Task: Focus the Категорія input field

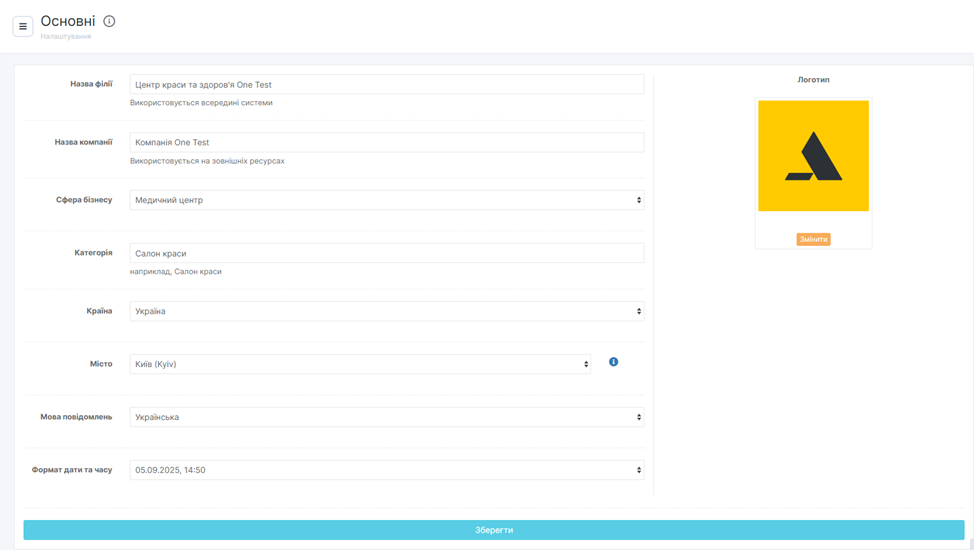Action: pos(386,253)
